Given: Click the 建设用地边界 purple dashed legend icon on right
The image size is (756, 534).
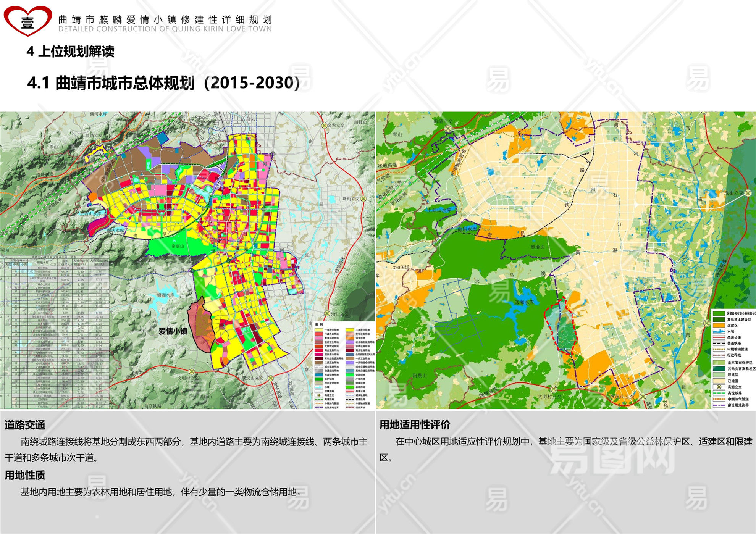Looking at the screenshot, I should tap(719, 405).
